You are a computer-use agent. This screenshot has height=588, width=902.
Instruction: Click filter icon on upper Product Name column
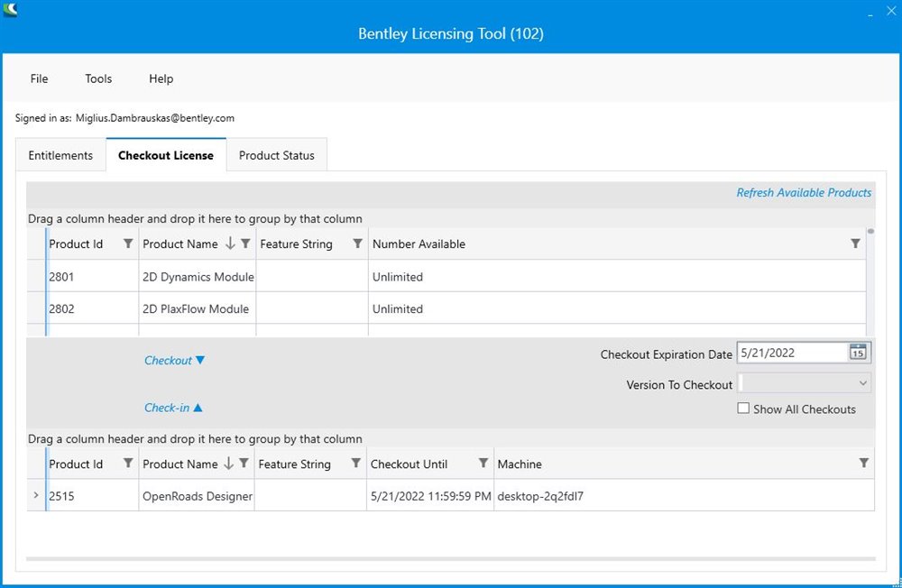point(245,243)
